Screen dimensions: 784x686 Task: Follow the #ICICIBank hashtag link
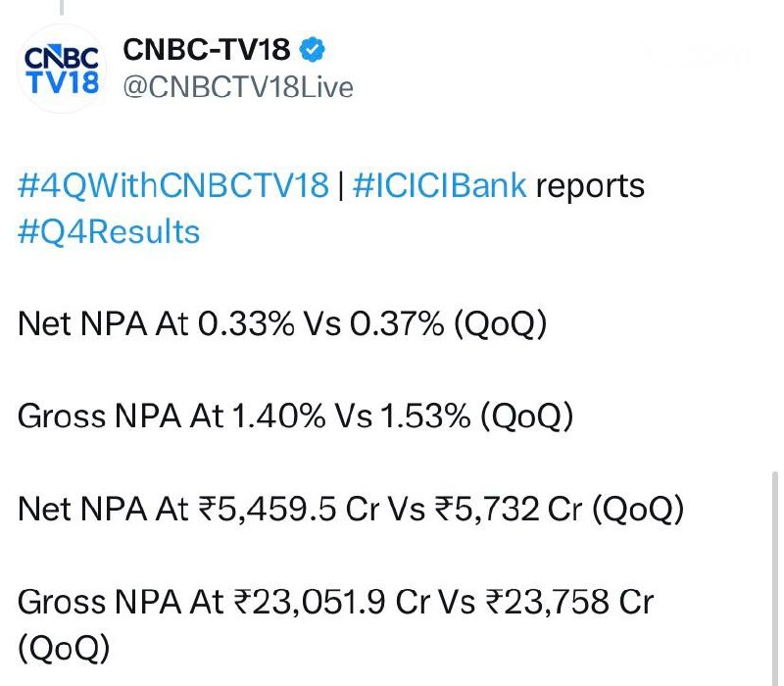coord(439,184)
